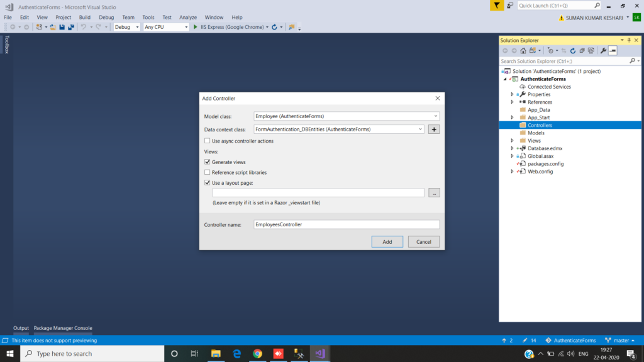Image resolution: width=644 pixels, height=362 pixels.
Task: Browse for layout page with ellipsis button
Action: (x=434, y=192)
